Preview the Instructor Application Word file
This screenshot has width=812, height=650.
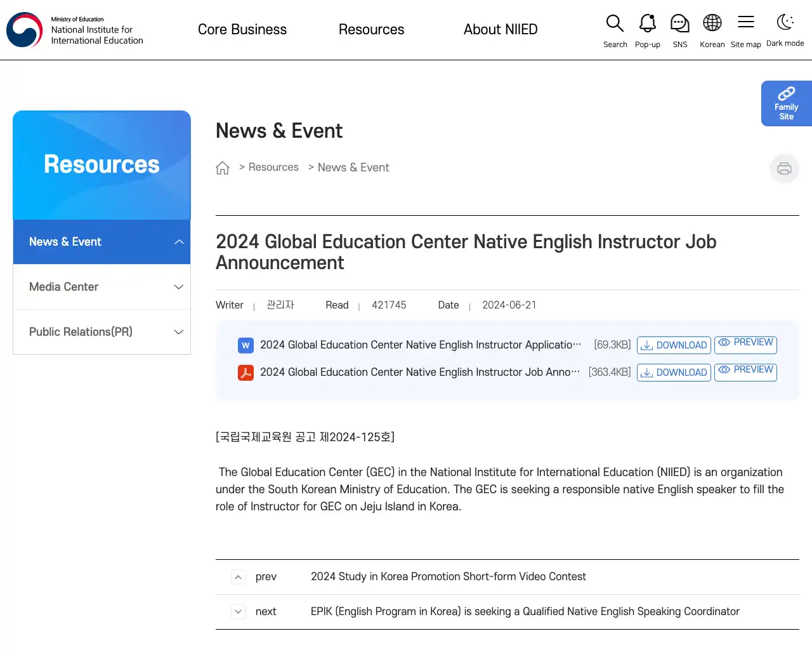click(x=745, y=345)
